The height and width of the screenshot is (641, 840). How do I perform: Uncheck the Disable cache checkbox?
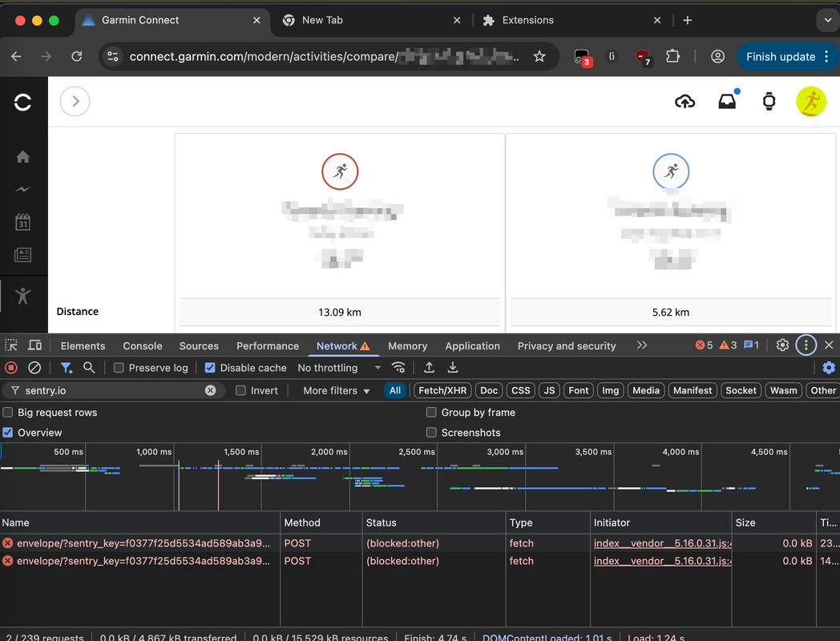click(x=210, y=368)
